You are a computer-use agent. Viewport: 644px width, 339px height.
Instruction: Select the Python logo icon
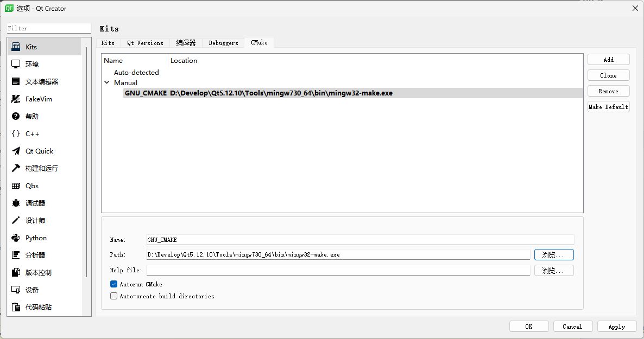point(16,238)
